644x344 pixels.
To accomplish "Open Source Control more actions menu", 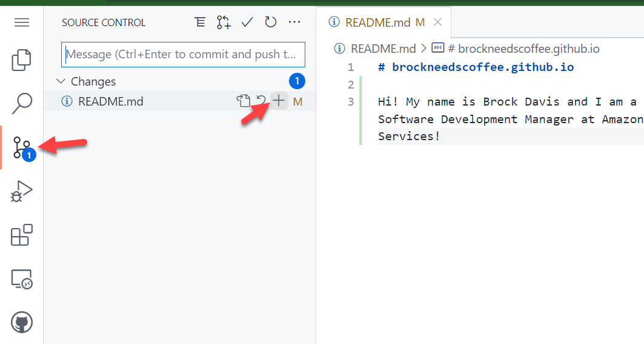I will [294, 22].
